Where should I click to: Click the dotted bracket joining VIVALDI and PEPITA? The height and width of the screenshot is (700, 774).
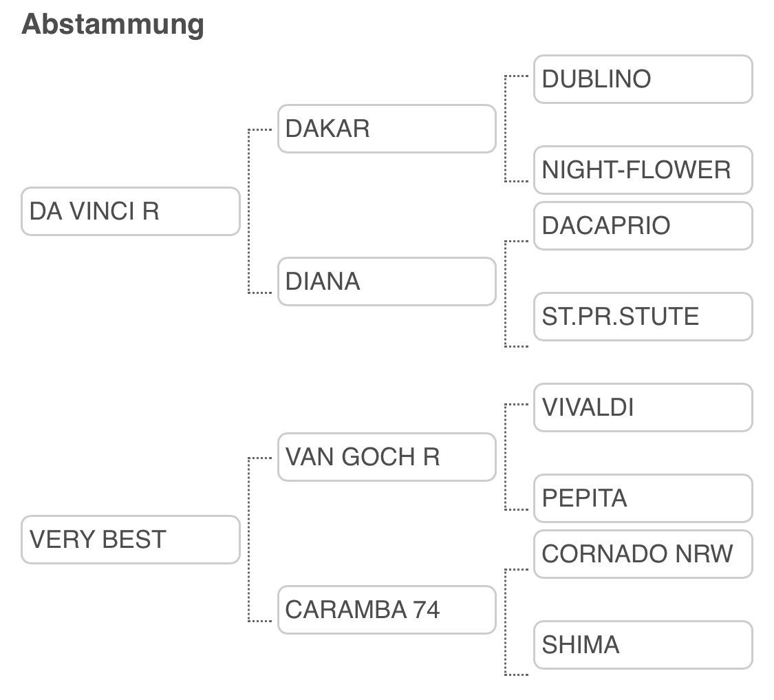(x=506, y=457)
